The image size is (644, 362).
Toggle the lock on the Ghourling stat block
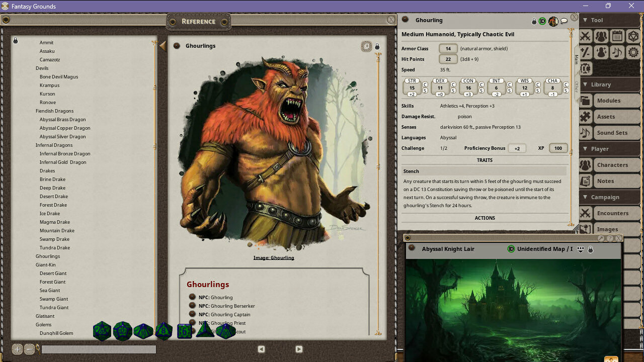[x=534, y=21]
